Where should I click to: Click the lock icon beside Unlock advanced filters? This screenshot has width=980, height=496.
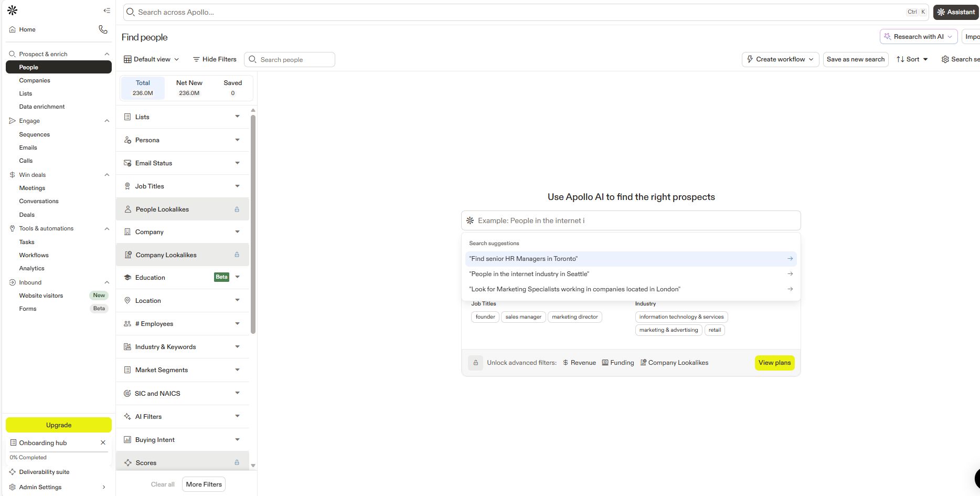point(475,363)
